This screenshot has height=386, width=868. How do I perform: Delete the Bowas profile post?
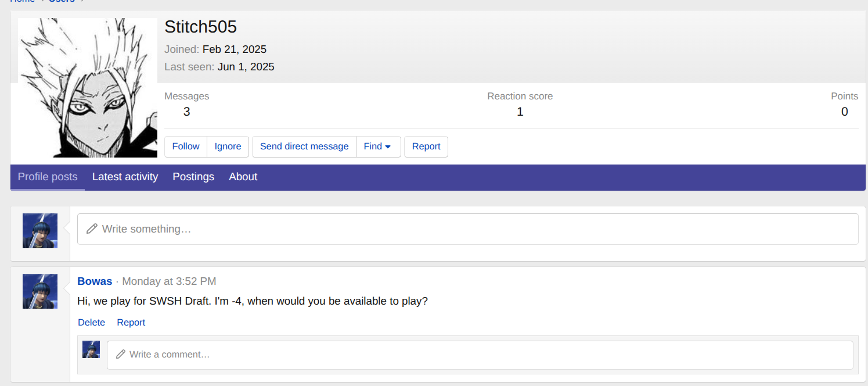pos(92,323)
